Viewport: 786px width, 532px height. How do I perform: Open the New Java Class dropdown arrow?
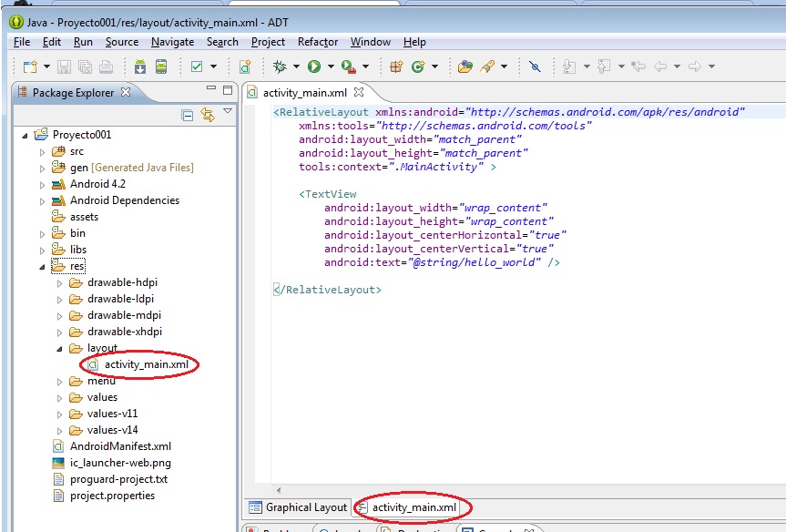pyautogui.click(x=434, y=66)
